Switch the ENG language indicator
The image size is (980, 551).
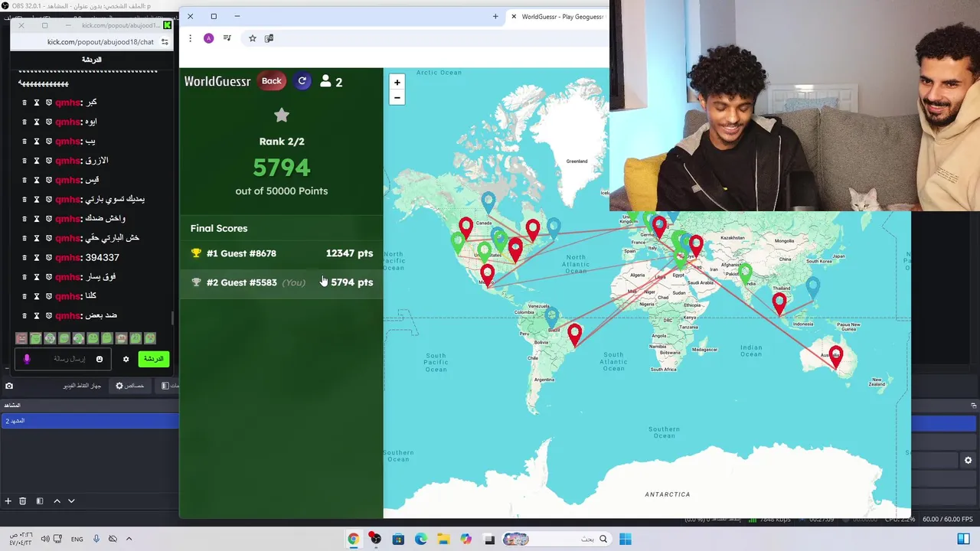[77, 539]
